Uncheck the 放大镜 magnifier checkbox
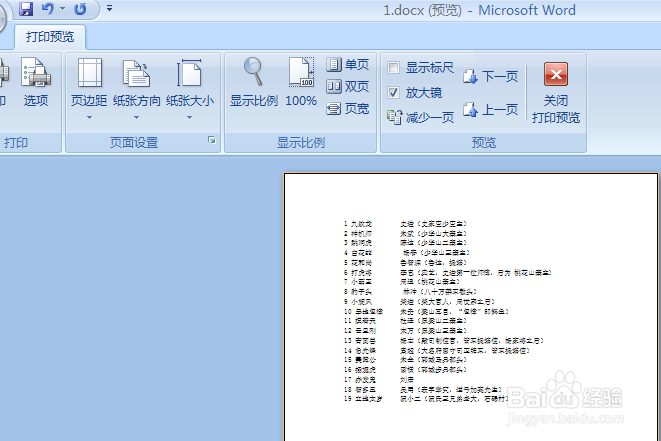Viewport: 661px width, 441px height. [x=393, y=92]
